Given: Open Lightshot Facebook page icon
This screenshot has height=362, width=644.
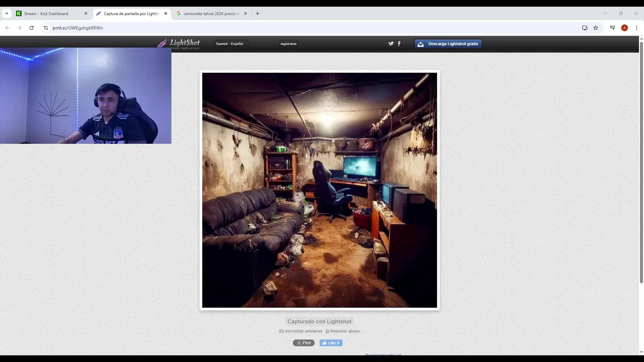Looking at the screenshot, I should 399,44.
